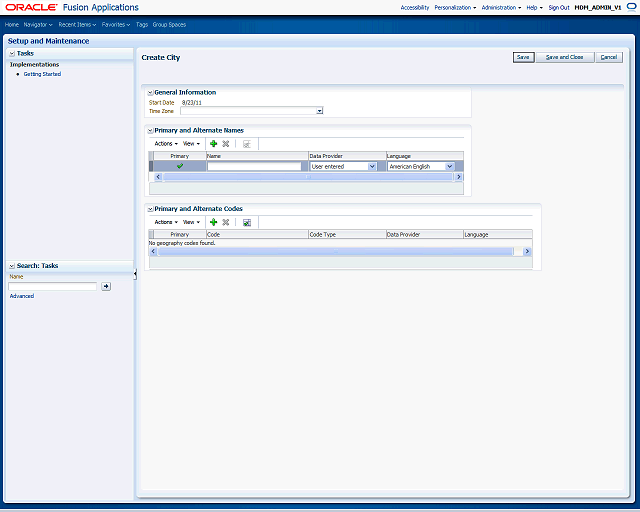
Task: Run task search with the arrow button
Action: click(x=106, y=286)
